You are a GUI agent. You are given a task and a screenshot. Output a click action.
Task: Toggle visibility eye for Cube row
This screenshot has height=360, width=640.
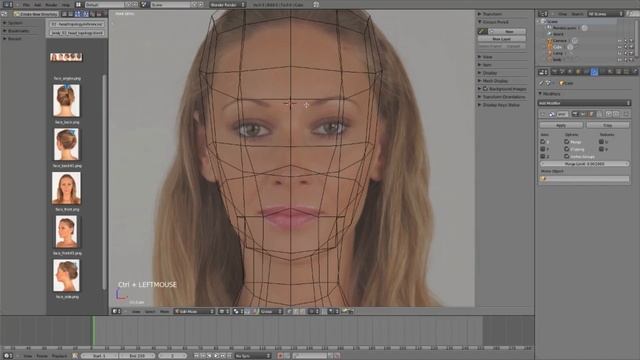(620, 47)
